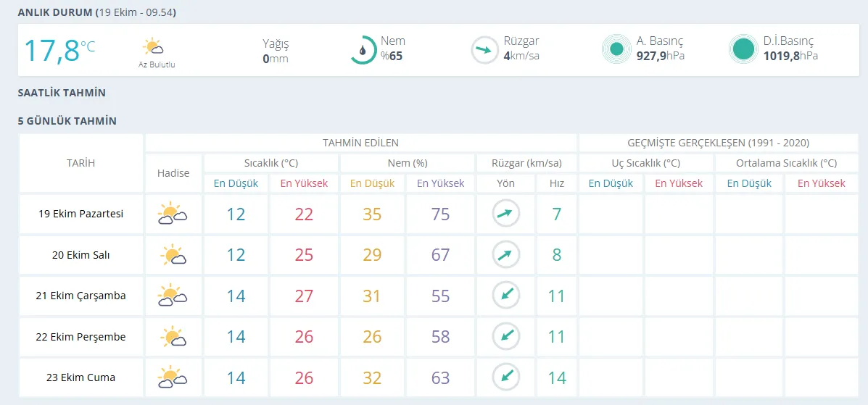
Task: Click the Sıcaklık En Düşük sub-header
Action: [x=236, y=184]
